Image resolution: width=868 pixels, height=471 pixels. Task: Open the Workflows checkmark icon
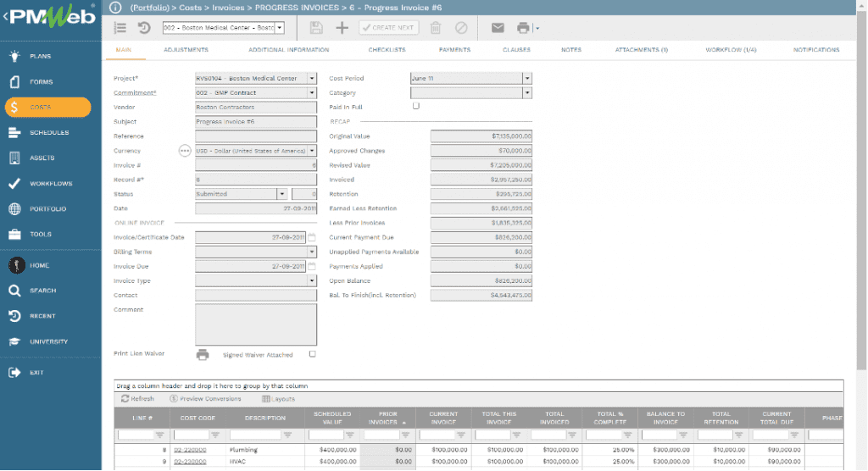[15, 183]
